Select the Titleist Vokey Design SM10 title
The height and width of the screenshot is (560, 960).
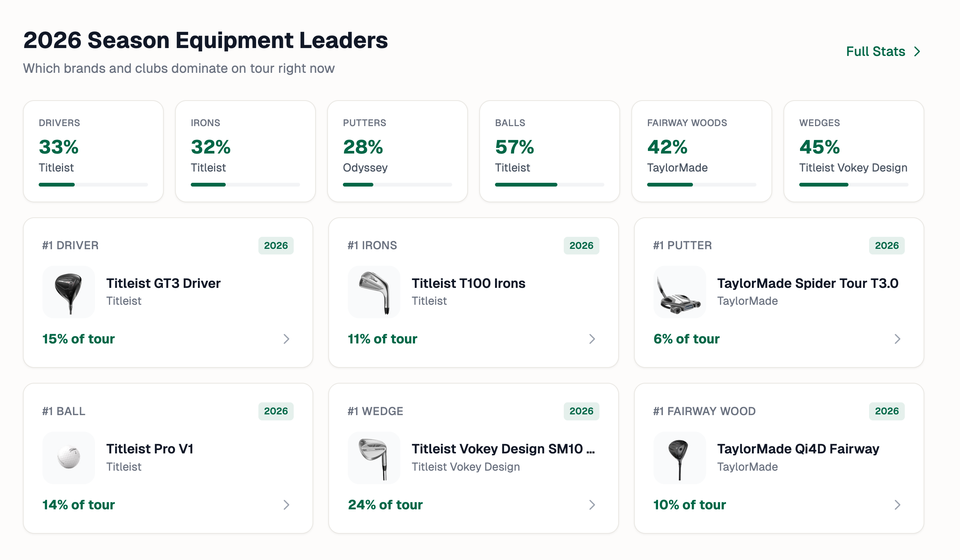click(x=503, y=449)
